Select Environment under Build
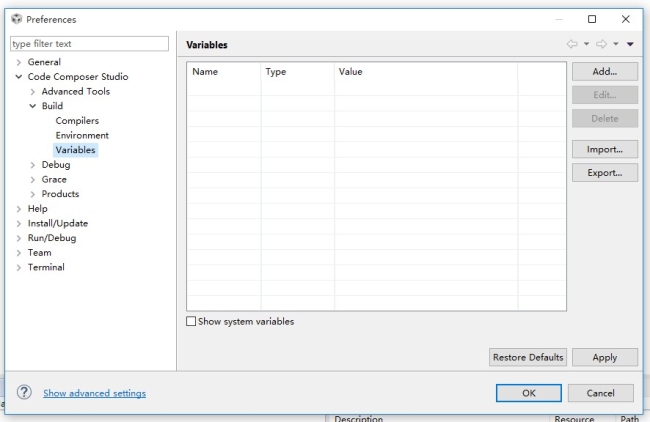The image size is (650, 422). tap(82, 135)
